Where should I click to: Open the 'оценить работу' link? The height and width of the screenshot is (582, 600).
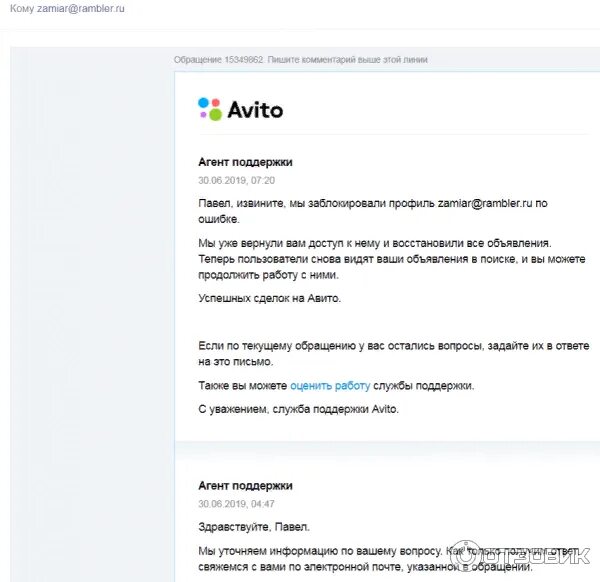coord(330,385)
